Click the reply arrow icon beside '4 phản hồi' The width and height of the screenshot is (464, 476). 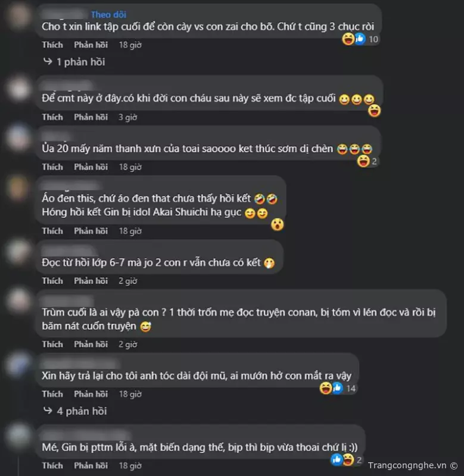(48, 411)
